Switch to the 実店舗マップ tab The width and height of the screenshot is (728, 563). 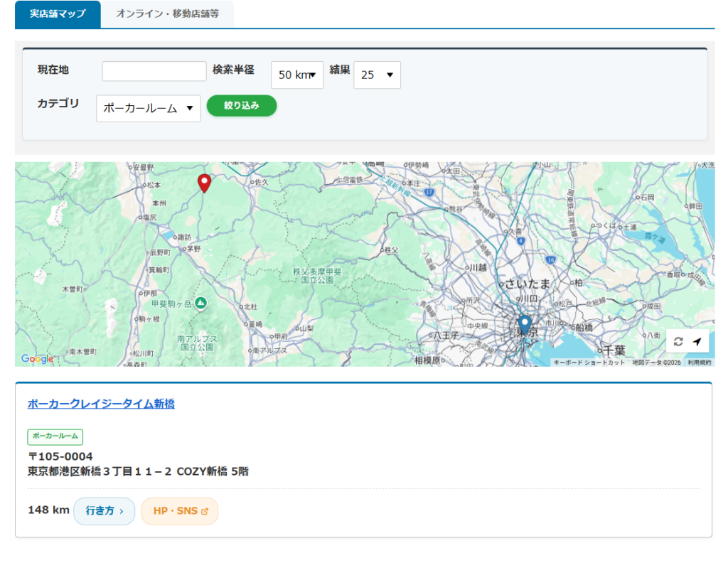coord(58,14)
